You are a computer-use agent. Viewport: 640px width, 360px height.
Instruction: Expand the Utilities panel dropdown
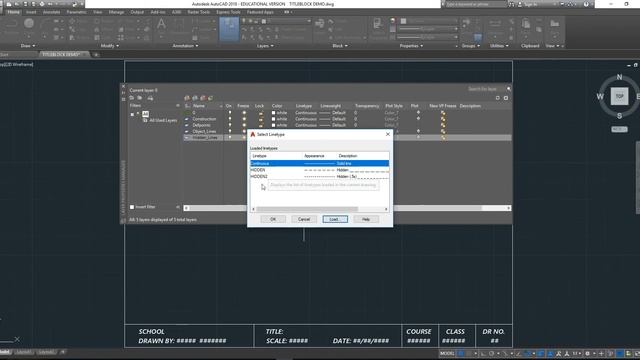tap(499, 46)
